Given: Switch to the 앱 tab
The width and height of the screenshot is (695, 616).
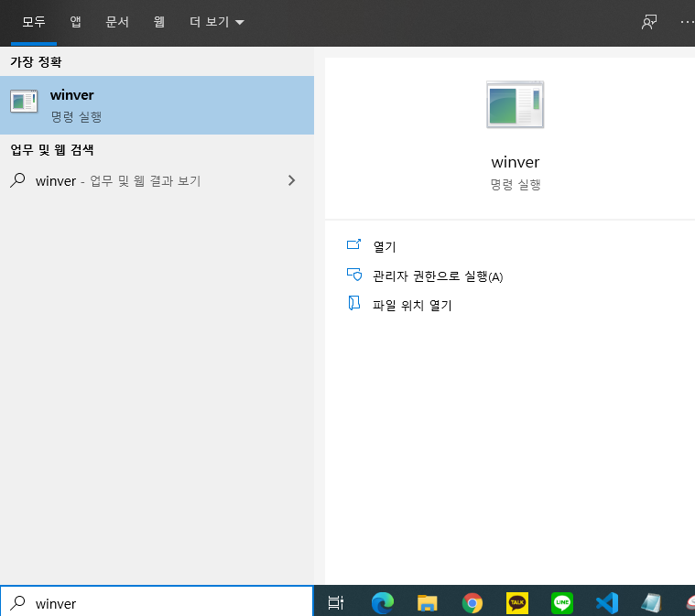Looking at the screenshot, I should (75, 22).
